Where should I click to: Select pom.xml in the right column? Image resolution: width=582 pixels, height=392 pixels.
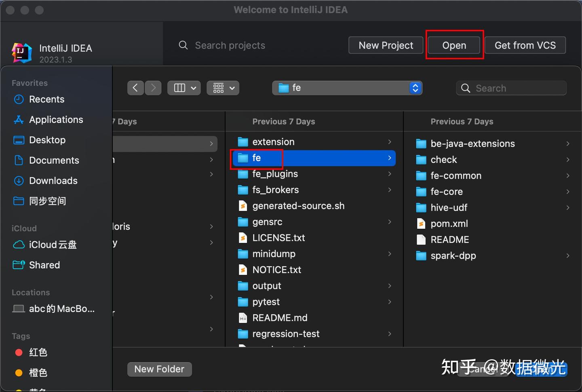449,223
